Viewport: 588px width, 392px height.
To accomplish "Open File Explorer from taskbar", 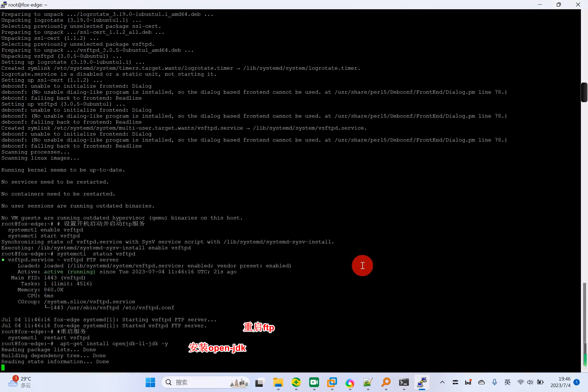I will (278, 382).
